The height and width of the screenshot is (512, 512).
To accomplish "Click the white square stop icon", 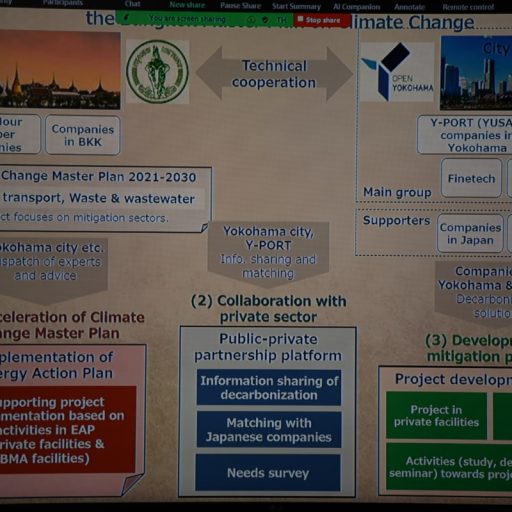I will [x=300, y=19].
